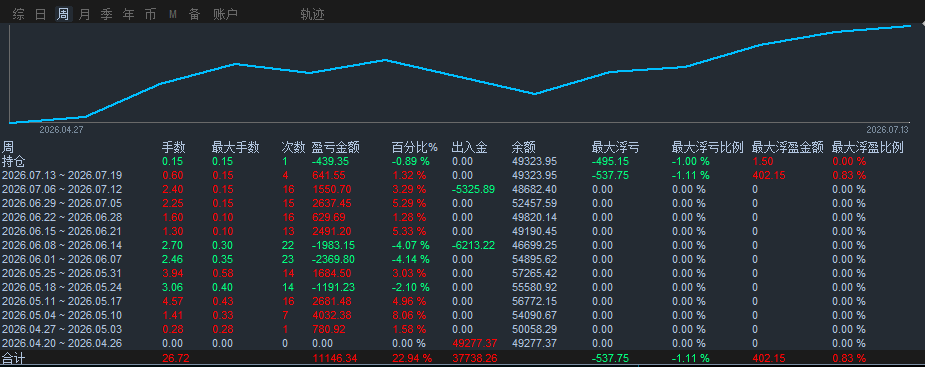The width and height of the screenshot is (925, 367).
Task: Switch to the 季 quarterly tab
Action: 106,14
